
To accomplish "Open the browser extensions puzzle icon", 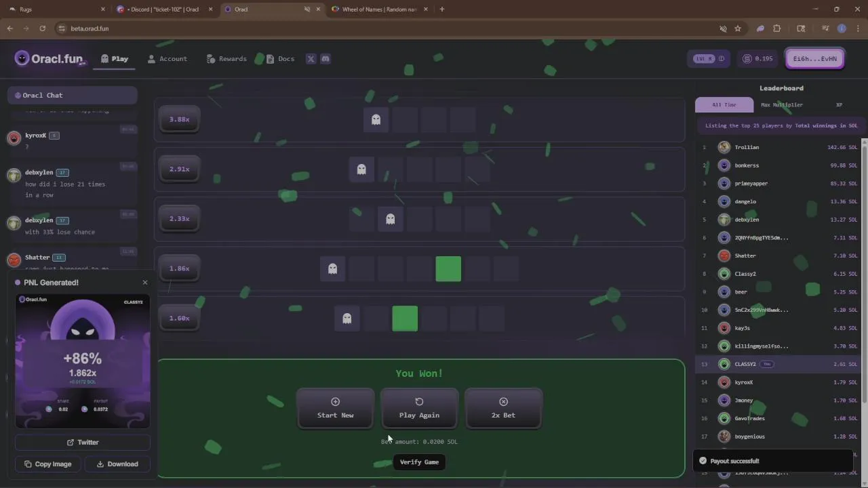I will coord(777,28).
